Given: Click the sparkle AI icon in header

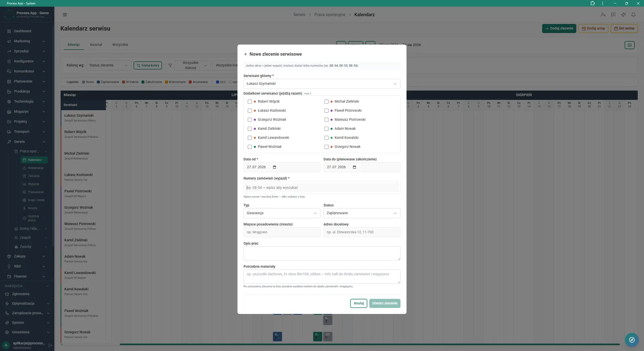Looking at the screenshot, I should coord(623,14).
